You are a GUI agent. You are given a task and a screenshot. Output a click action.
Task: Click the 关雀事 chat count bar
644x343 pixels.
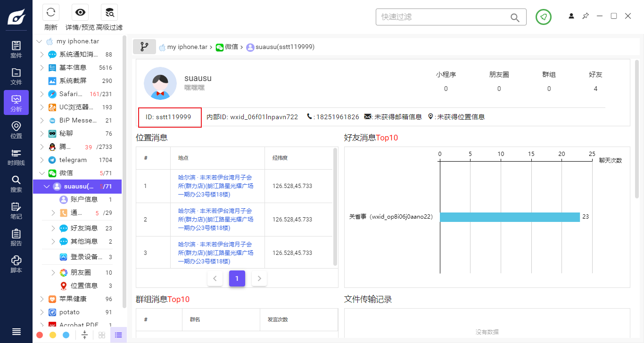click(x=510, y=217)
